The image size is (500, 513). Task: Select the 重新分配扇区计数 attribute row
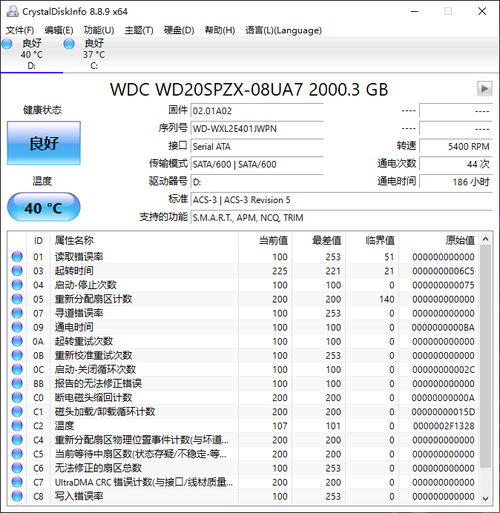243,299
